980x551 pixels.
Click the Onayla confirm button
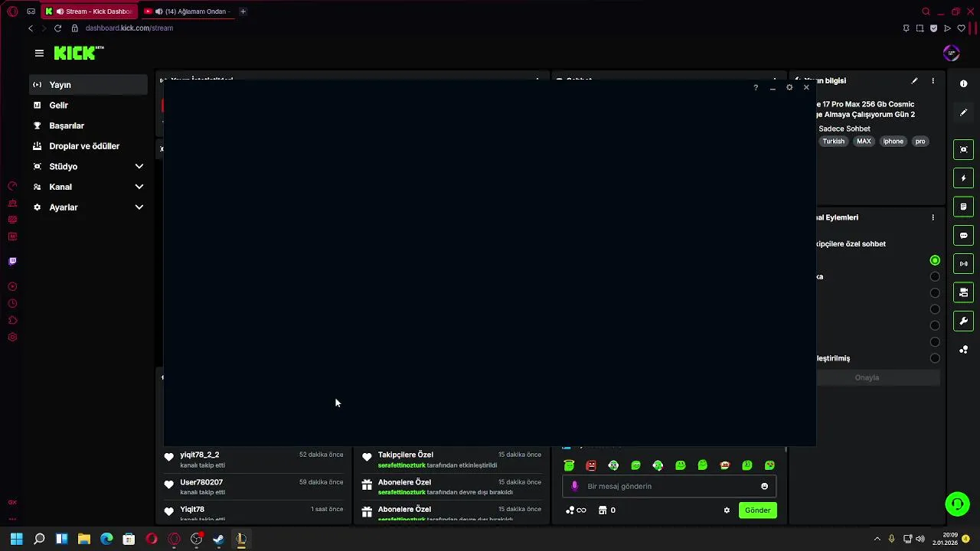867,377
